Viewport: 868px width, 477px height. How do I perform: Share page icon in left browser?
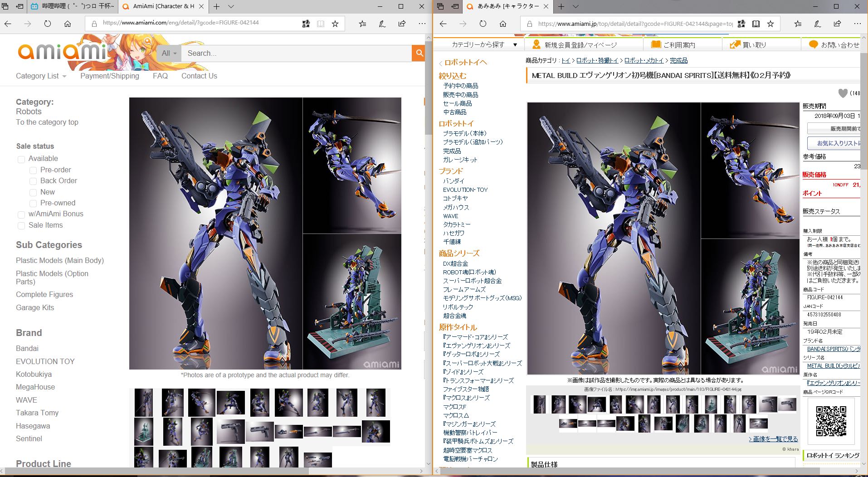click(x=402, y=24)
